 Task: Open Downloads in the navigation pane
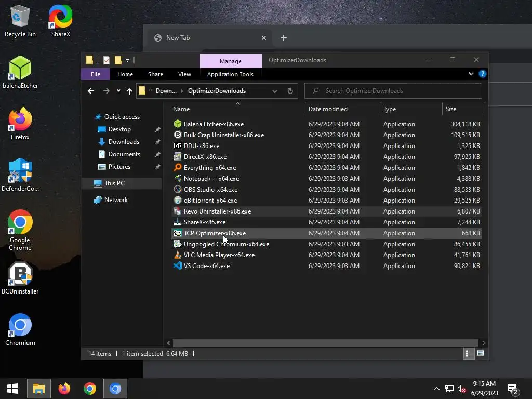coord(124,142)
